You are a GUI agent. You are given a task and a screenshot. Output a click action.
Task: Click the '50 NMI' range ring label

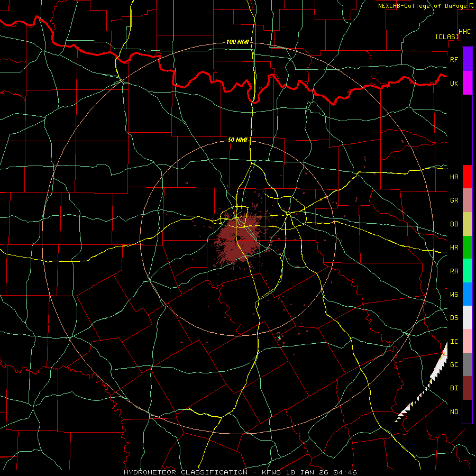tap(237, 140)
